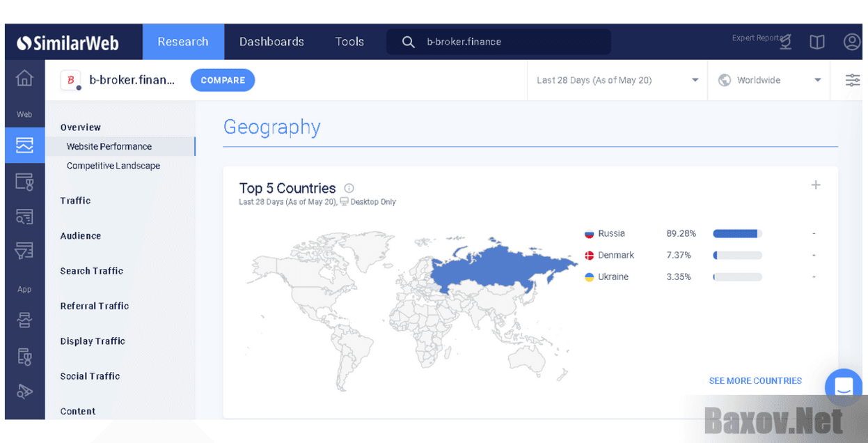Screen dimensions: 868x443
Task: Open the chat support bubble
Action: pos(843,387)
